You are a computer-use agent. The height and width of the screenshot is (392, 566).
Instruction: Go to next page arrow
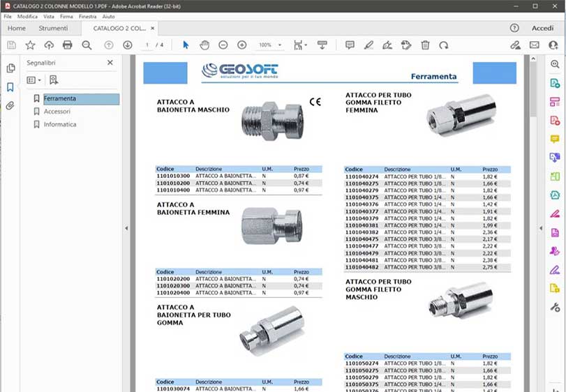pos(128,45)
